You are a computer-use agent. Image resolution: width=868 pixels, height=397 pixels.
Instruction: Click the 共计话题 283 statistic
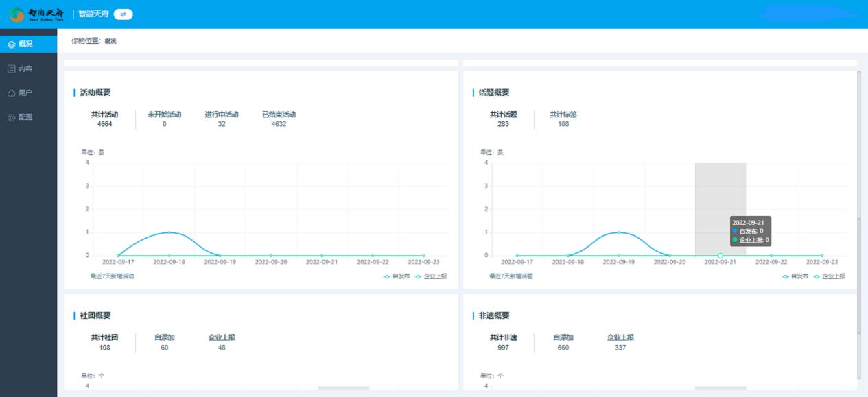[x=503, y=119]
